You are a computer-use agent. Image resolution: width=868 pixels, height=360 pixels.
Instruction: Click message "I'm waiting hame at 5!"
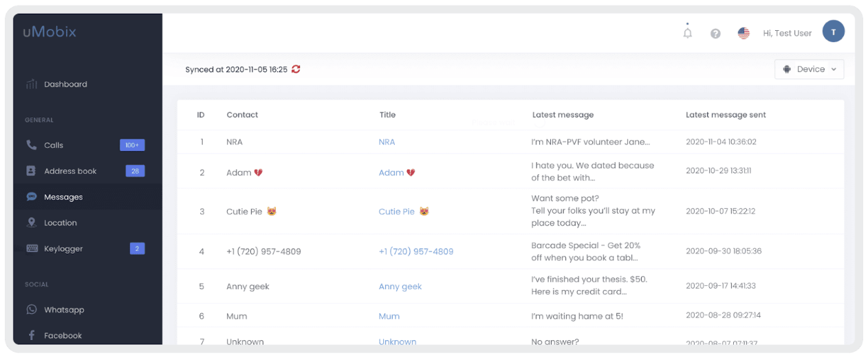[578, 316]
